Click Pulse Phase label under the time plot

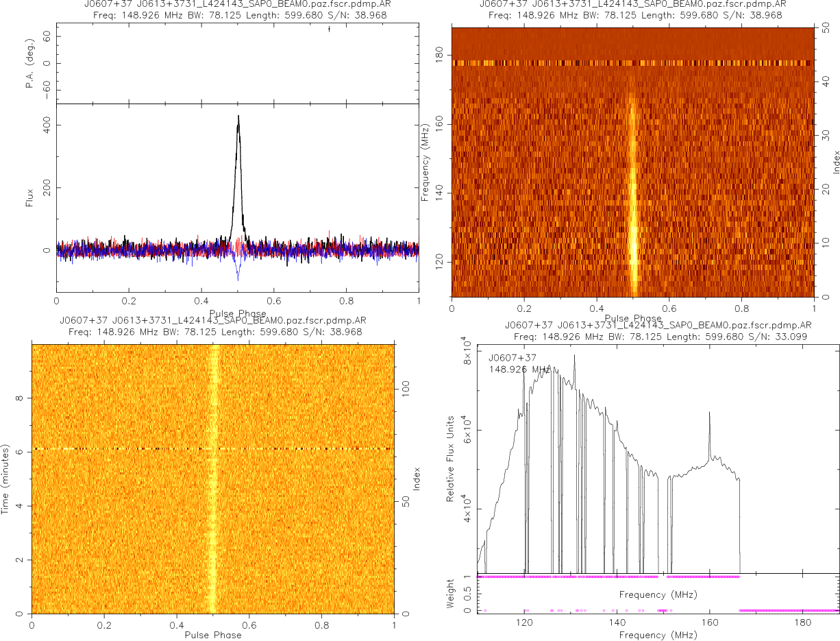212,635
